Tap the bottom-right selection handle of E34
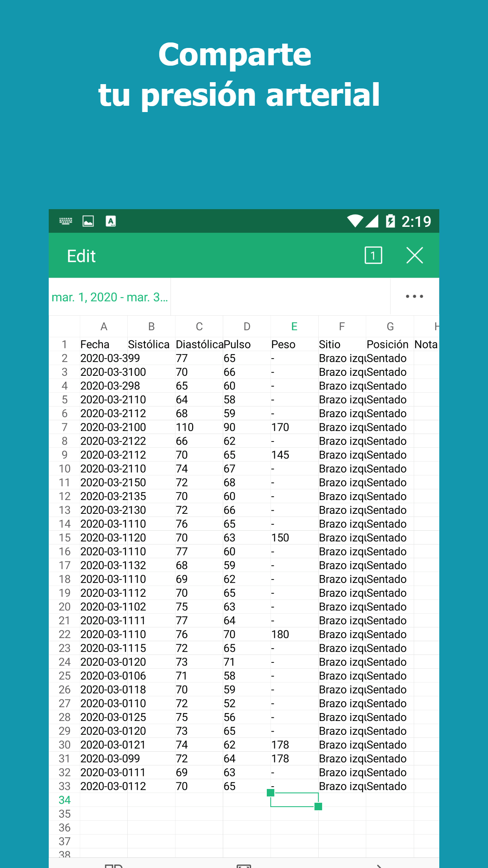The width and height of the screenshot is (488, 868). tap(318, 807)
